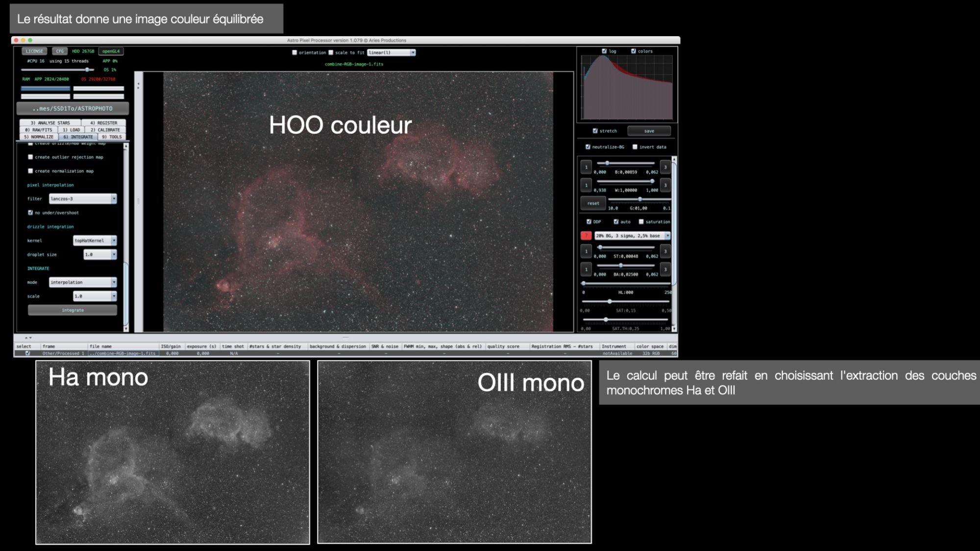980x551 pixels.
Task: Uncheck no under/overshoot option
Action: pos(30,213)
